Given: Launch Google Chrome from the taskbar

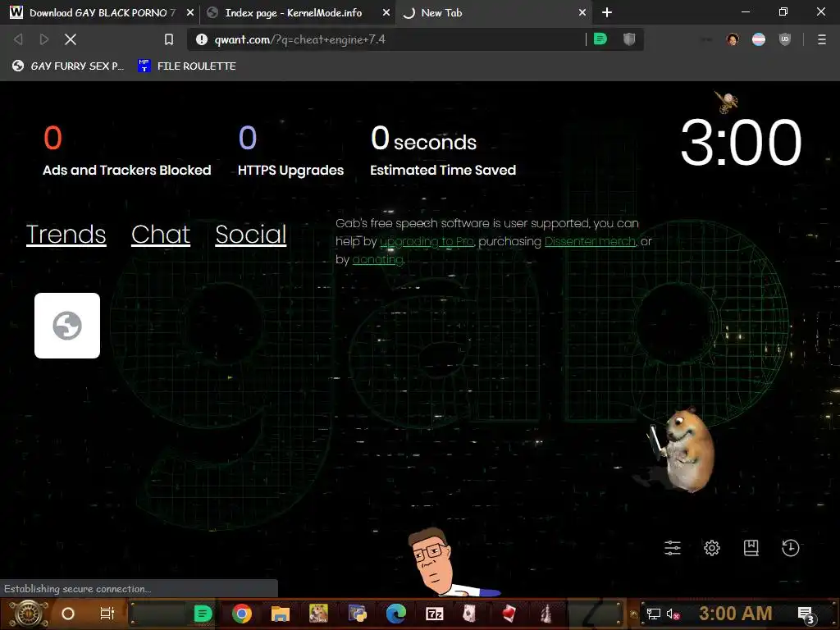Looking at the screenshot, I should point(242,614).
